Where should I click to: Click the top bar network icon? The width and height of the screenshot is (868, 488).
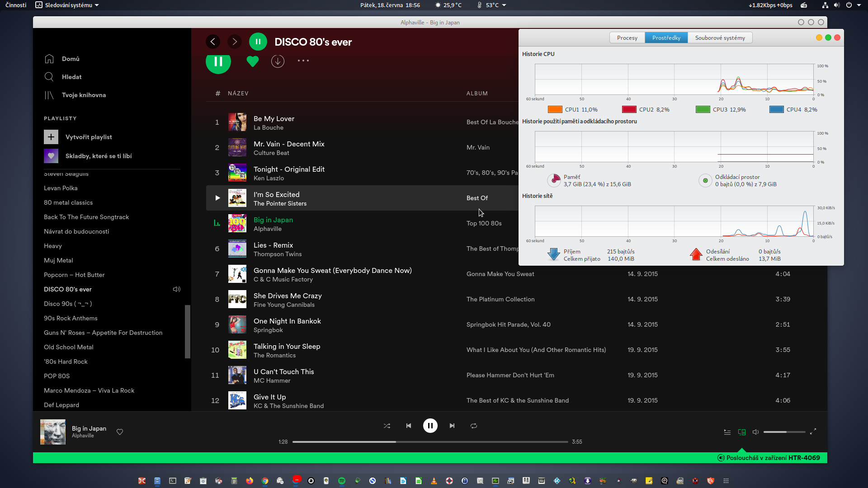coord(825,5)
